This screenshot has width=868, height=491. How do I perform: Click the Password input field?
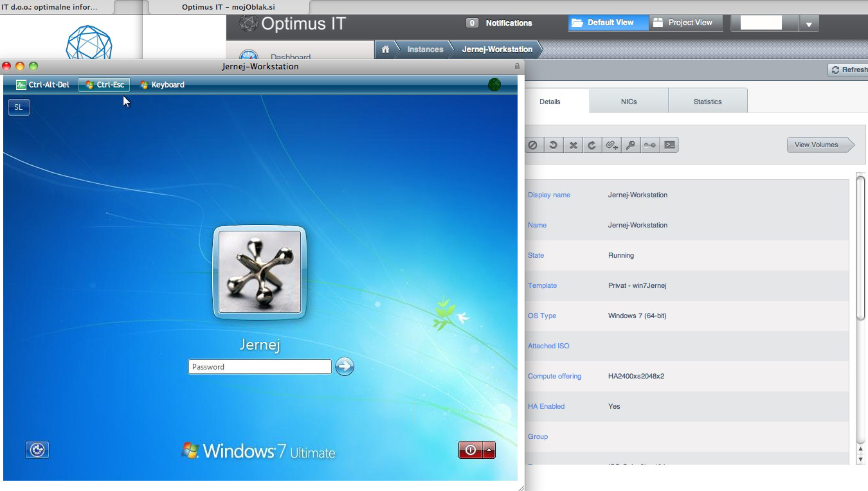point(259,367)
